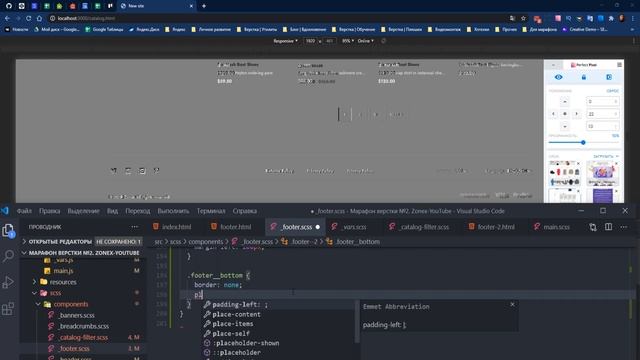
Task: Open the VS Code Search view
Action: coord(8,256)
